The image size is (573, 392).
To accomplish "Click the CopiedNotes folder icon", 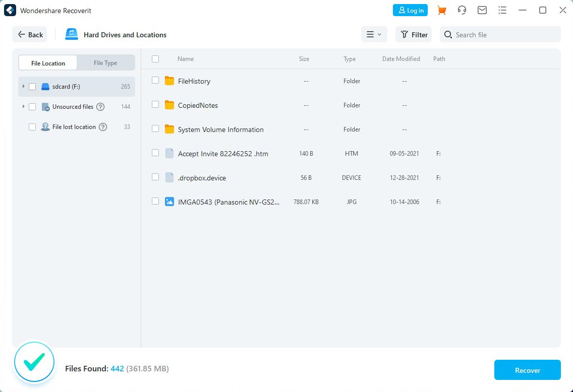I will [169, 105].
